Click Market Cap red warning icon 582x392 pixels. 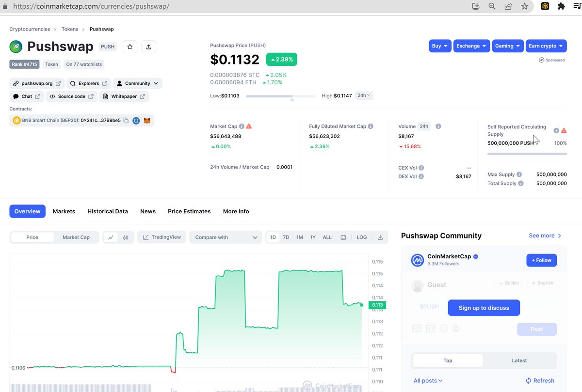[249, 126]
